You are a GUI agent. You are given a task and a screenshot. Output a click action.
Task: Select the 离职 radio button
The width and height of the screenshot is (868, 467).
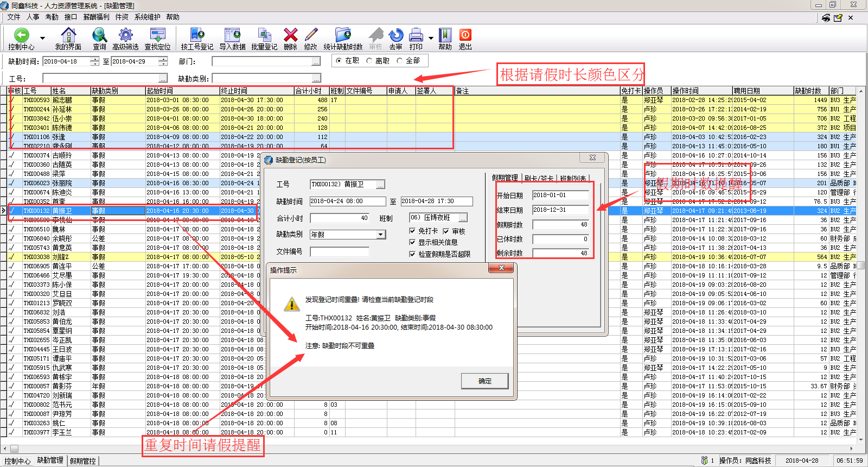(369, 61)
